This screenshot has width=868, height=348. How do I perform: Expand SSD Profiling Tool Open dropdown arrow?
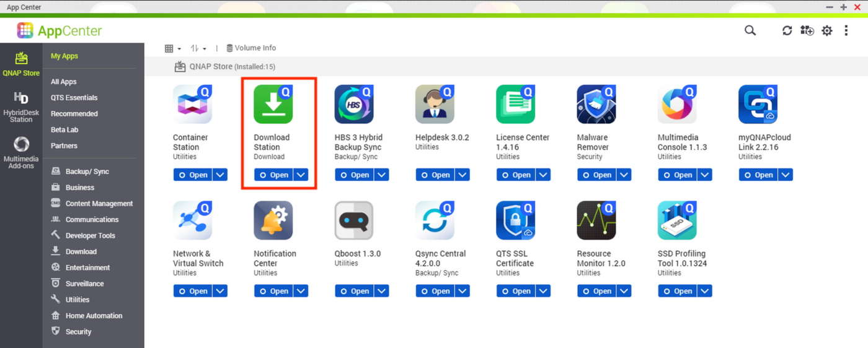(x=705, y=291)
